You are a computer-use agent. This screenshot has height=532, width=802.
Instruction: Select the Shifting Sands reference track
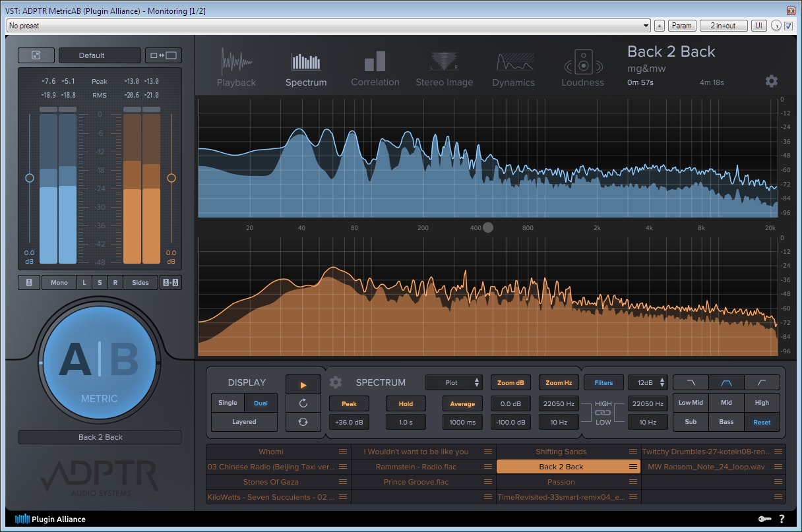point(561,452)
